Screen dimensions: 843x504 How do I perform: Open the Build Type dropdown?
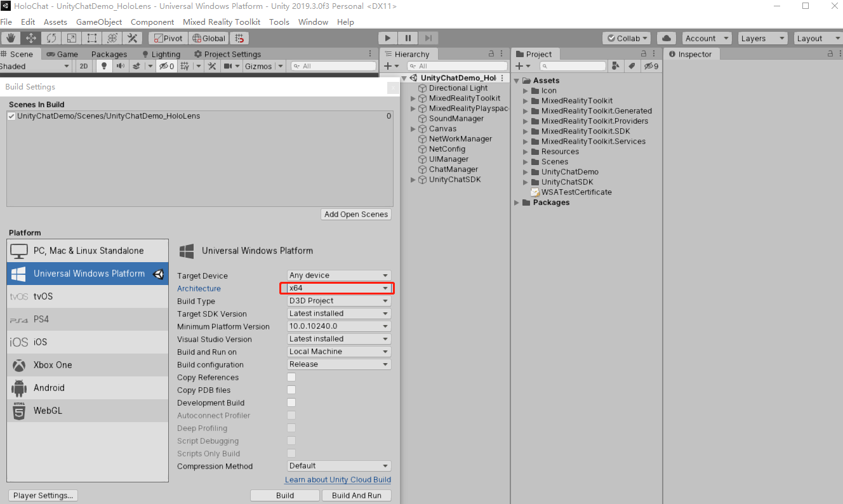point(338,301)
